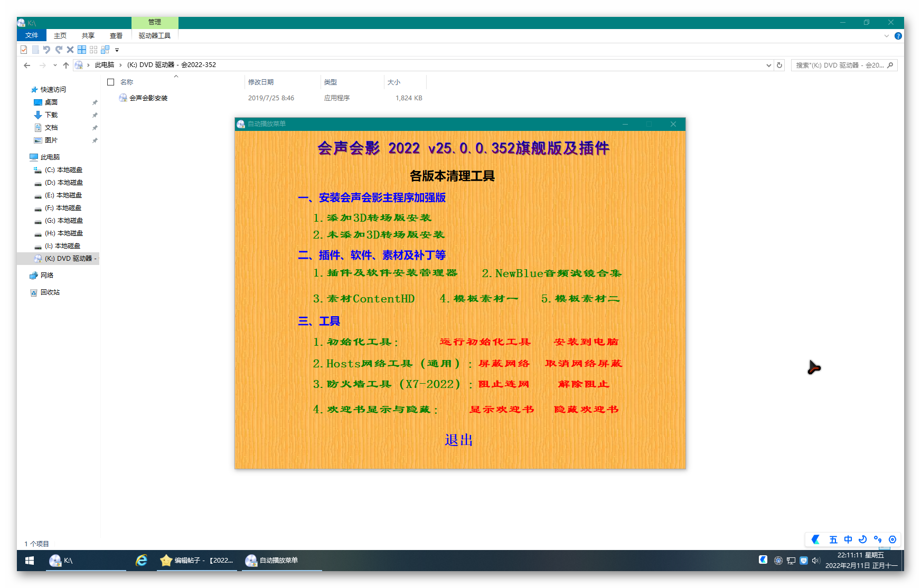Image resolution: width=921 pixels, height=588 pixels.
Task: Collapse the ribbon using the chevron
Action: pyautogui.click(x=887, y=36)
